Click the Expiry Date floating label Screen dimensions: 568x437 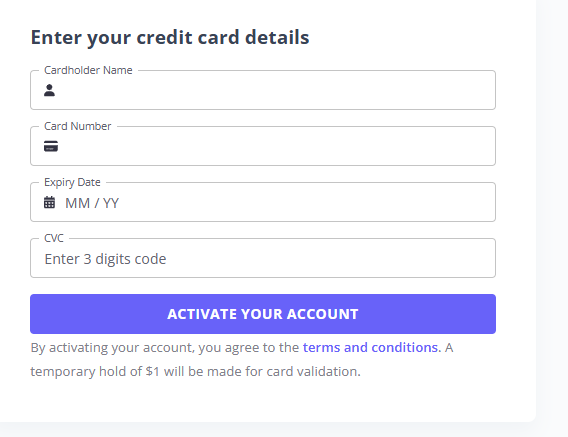(72, 182)
